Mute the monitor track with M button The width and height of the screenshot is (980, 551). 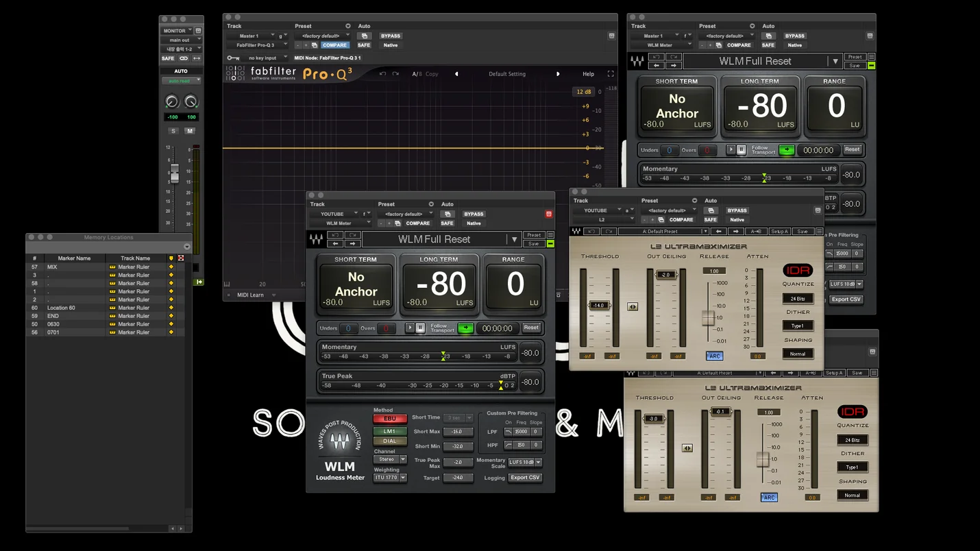click(x=190, y=131)
